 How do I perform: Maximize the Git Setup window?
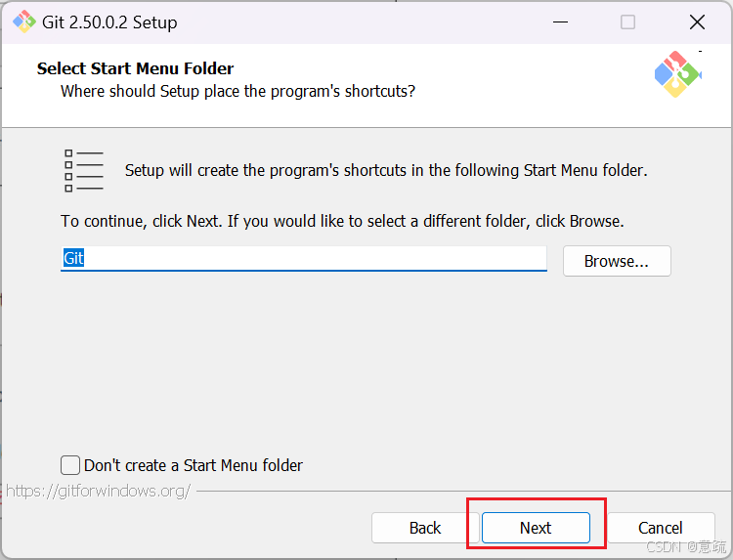point(627,22)
